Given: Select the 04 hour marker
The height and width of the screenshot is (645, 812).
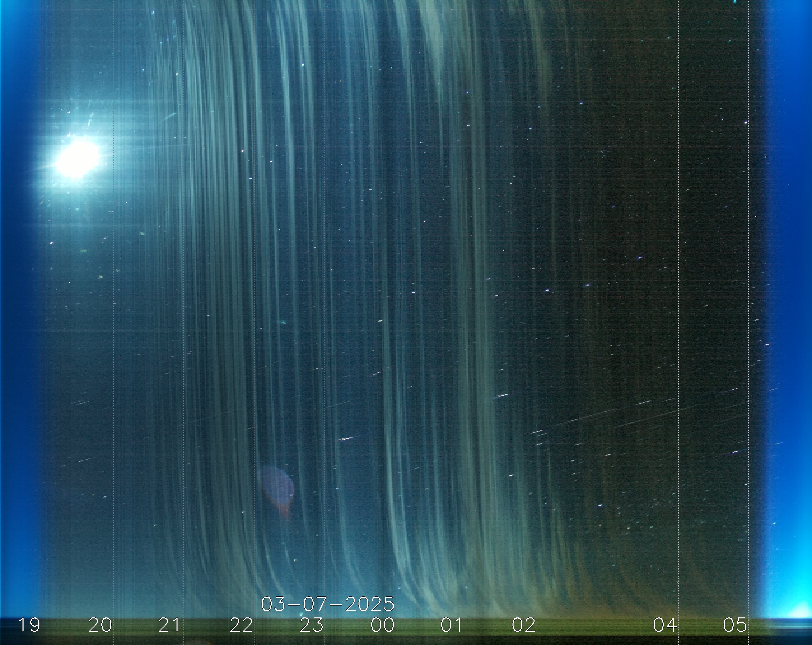Looking at the screenshot, I should [665, 625].
